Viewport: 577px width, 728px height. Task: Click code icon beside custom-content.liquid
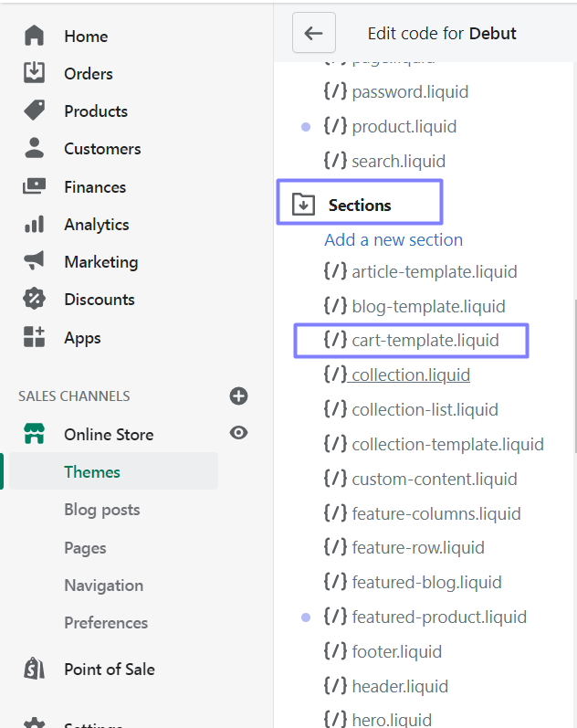(335, 479)
